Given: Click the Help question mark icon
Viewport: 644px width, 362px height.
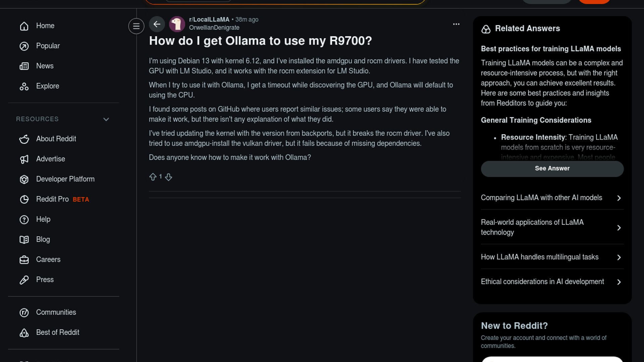Looking at the screenshot, I should click(24, 220).
